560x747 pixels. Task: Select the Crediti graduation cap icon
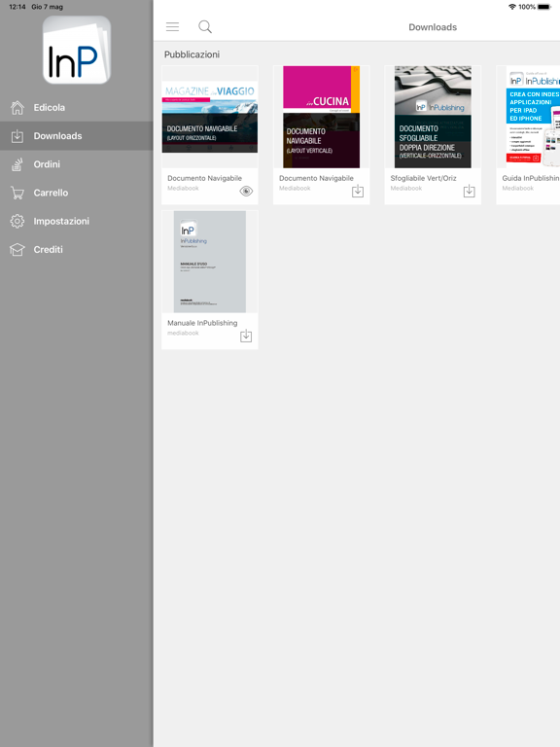[x=17, y=250]
